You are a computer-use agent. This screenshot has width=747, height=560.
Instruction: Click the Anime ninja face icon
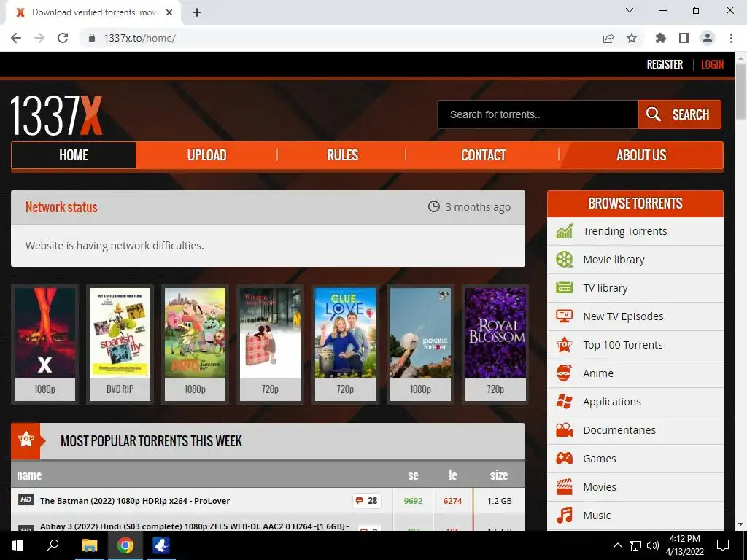(x=564, y=373)
